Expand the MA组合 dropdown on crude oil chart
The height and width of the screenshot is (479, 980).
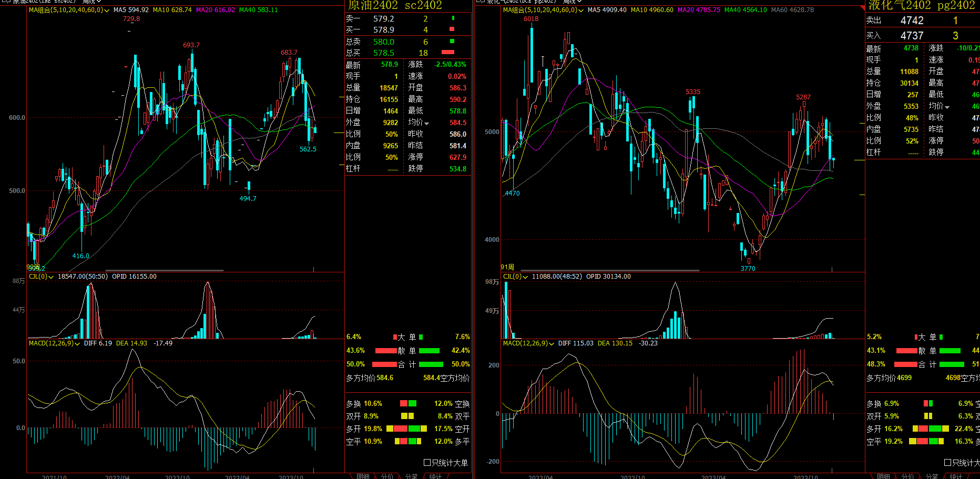pos(107,11)
